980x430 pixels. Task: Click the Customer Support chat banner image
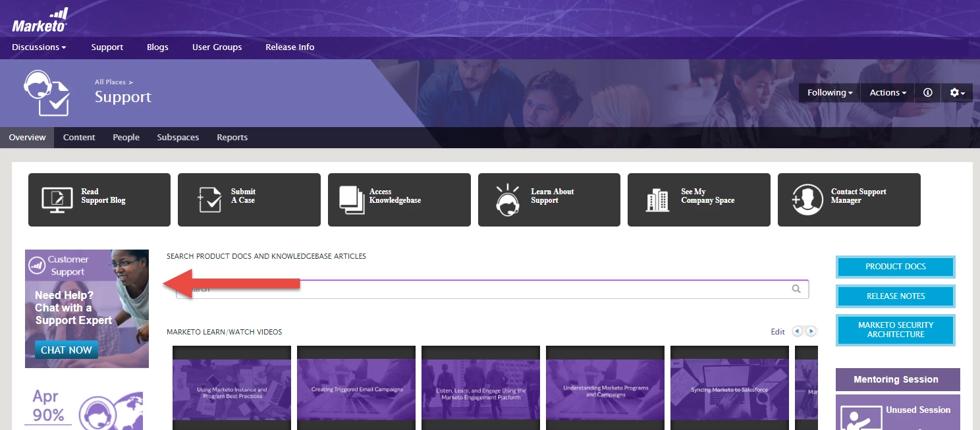pos(87,309)
